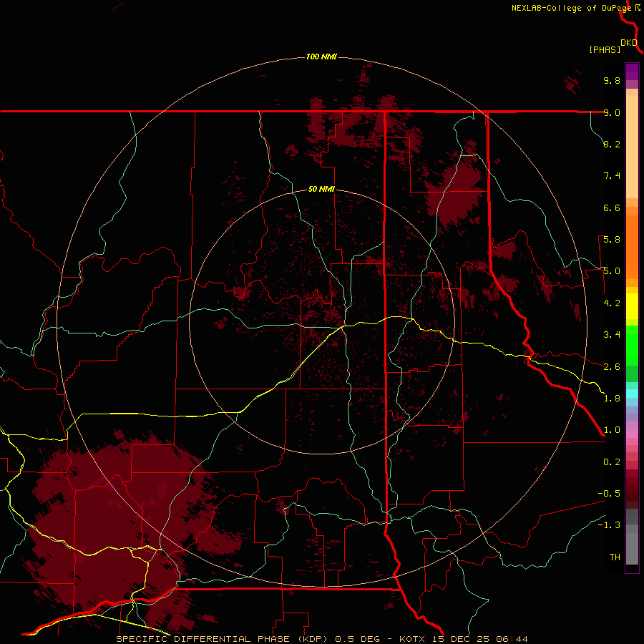The height and width of the screenshot is (644, 644).
Task: Click the 7.4 scale value
Action: point(612,176)
